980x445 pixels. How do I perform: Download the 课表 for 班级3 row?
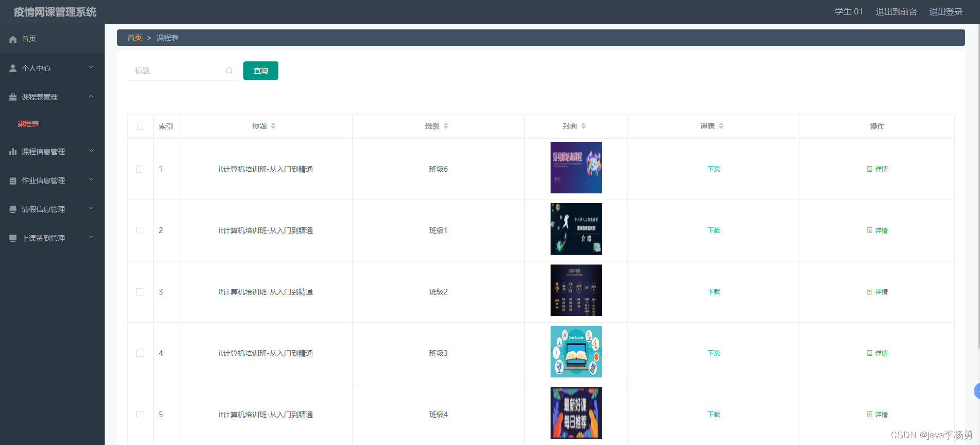[714, 353]
